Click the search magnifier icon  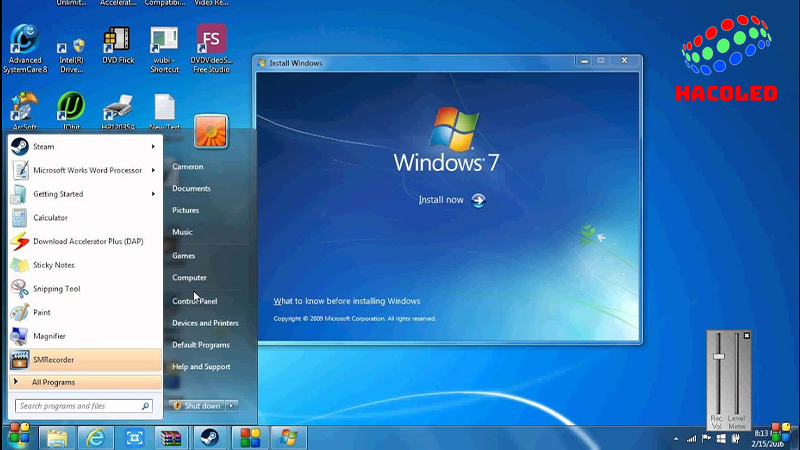(x=145, y=406)
